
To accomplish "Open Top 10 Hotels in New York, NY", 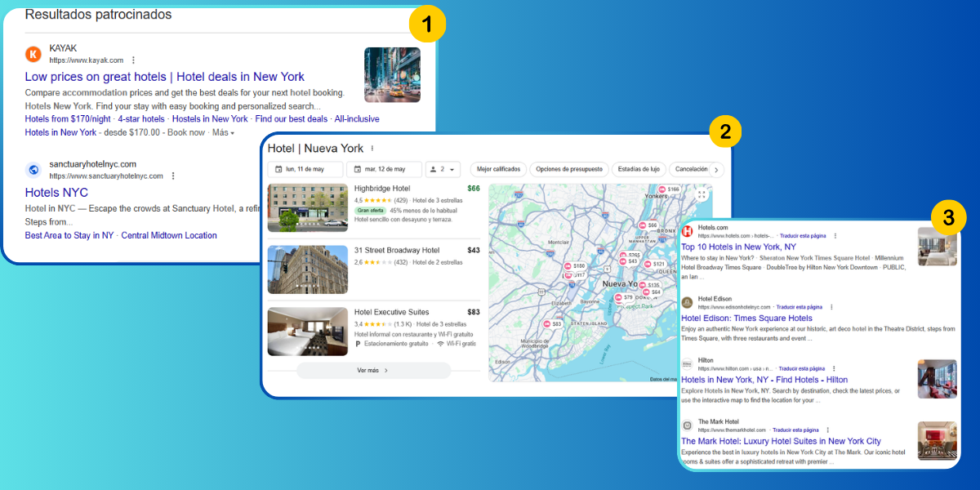I will pyautogui.click(x=738, y=247).
